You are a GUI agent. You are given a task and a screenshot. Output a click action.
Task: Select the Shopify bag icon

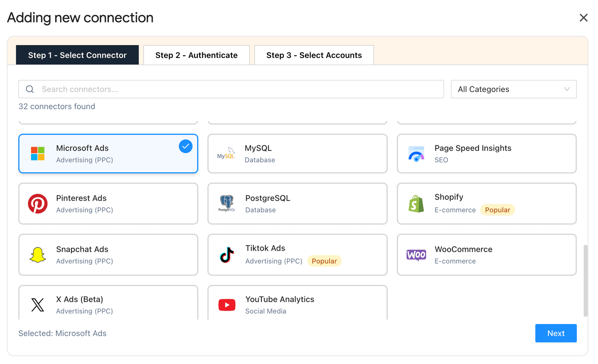[416, 203]
